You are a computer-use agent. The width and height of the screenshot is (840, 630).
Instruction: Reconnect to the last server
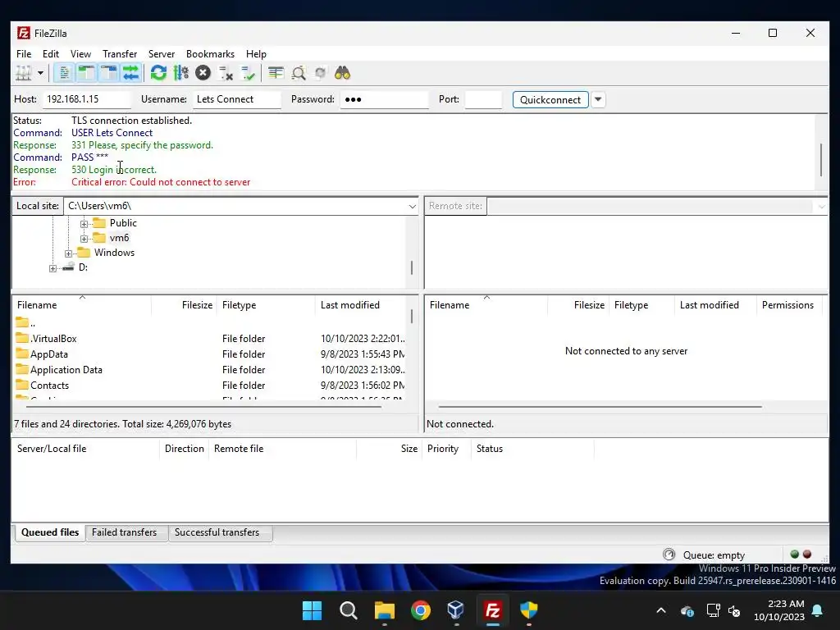(x=248, y=73)
